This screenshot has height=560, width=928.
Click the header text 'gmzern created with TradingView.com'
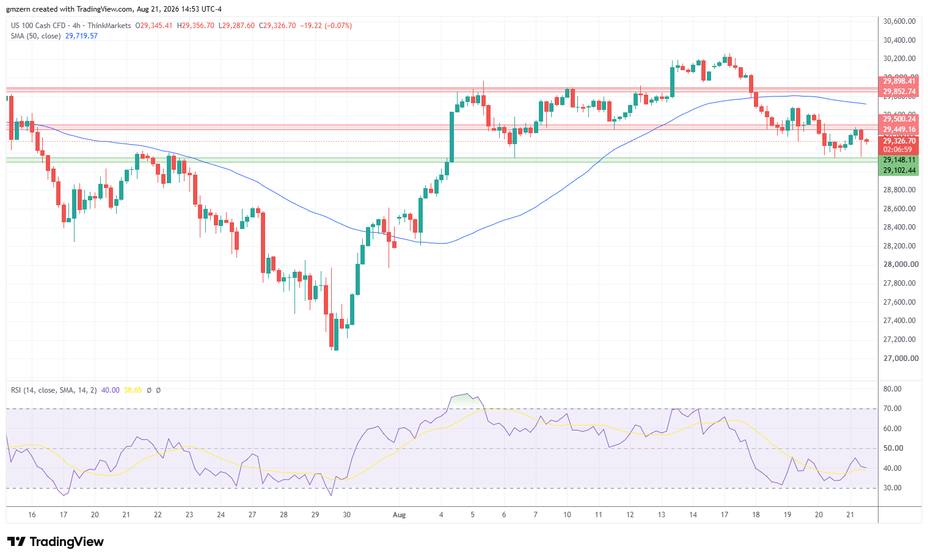click(x=69, y=9)
